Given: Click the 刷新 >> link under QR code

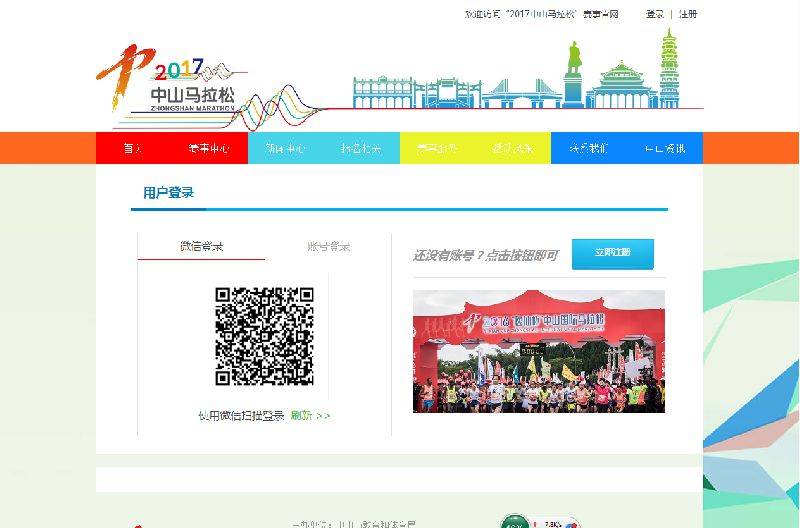Looking at the screenshot, I should (310, 415).
